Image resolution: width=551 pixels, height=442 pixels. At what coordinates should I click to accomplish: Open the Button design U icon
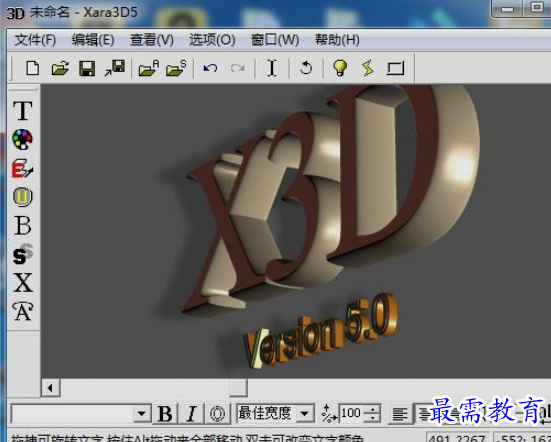tap(23, 197)
